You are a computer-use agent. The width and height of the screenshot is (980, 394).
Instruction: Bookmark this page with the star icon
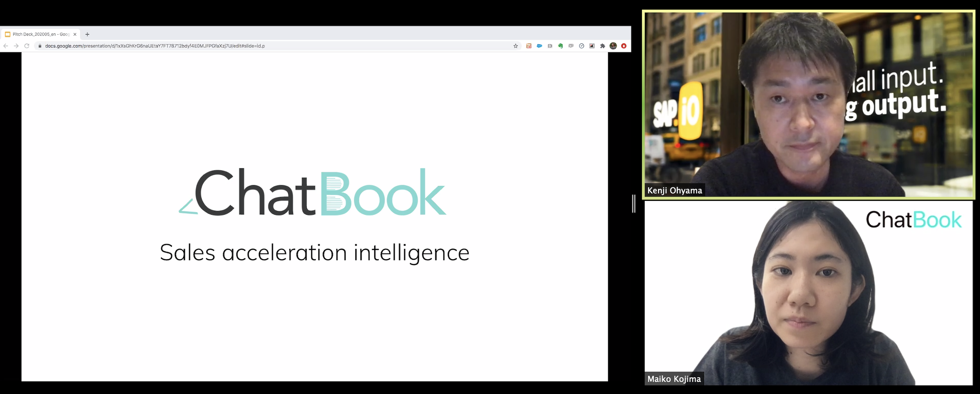point(516,46)
